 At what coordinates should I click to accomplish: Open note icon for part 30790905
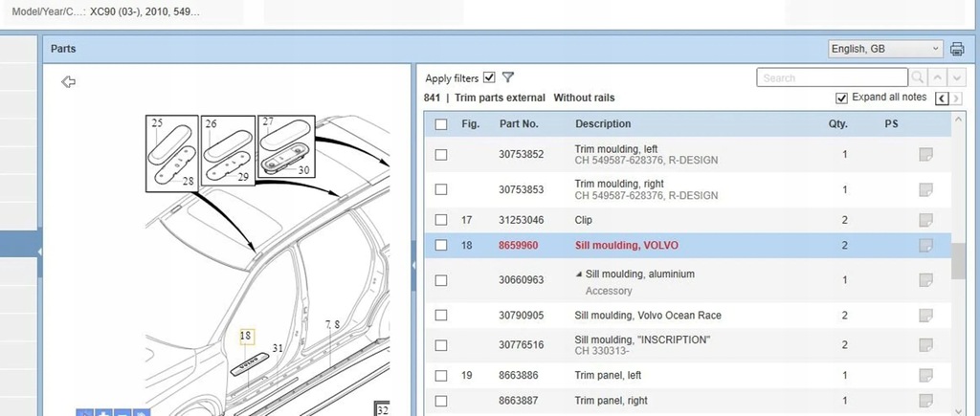pos(925,316)
